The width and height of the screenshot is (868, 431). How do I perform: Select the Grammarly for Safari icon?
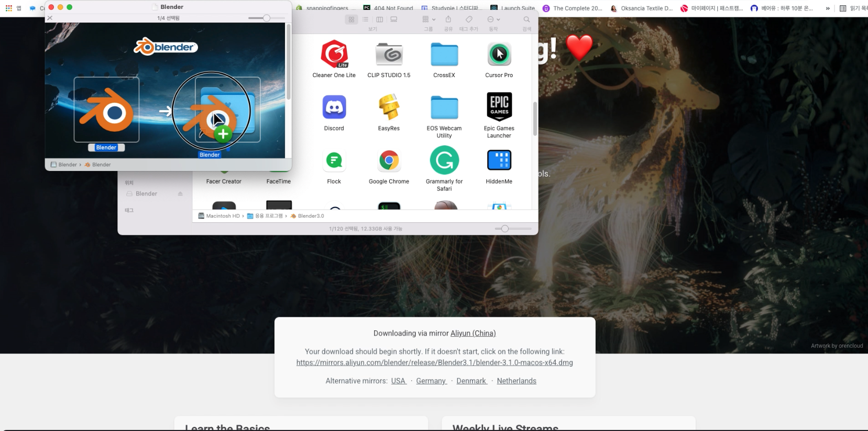[444, 160]
